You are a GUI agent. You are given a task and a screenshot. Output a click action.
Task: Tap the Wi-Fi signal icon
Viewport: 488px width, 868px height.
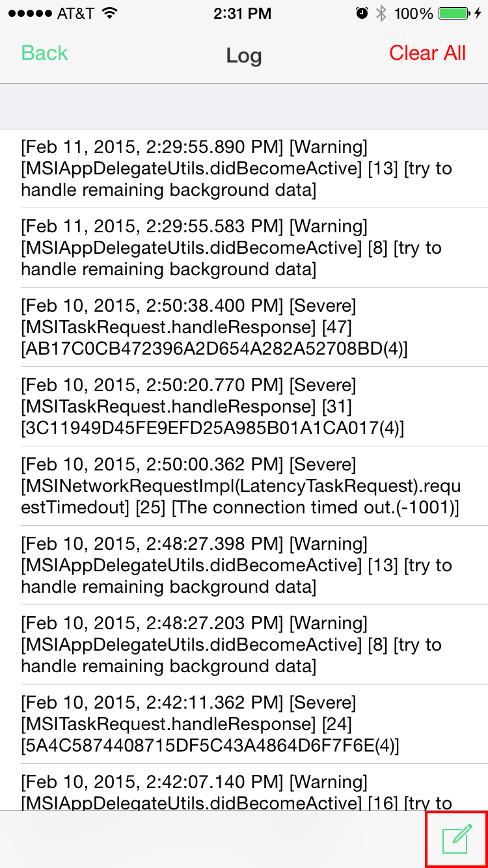[110, 13]
